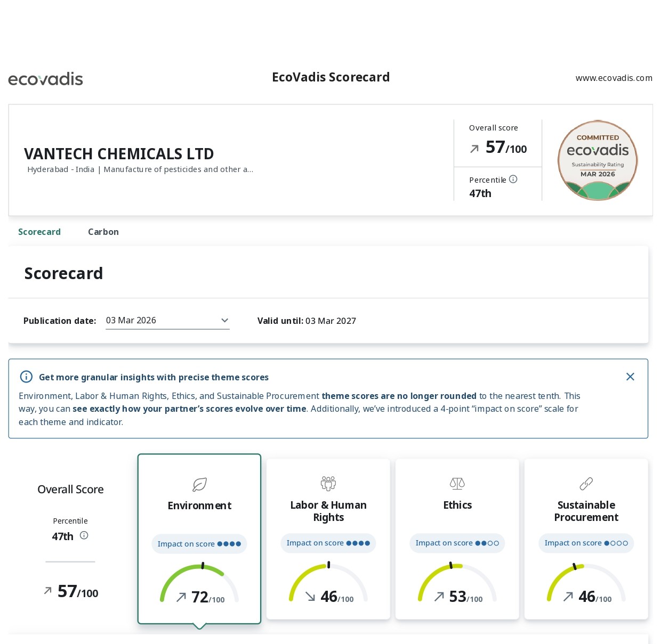661x644 pixels.
Task: Dismiss the granular insights banner
Action: [630, 377]
